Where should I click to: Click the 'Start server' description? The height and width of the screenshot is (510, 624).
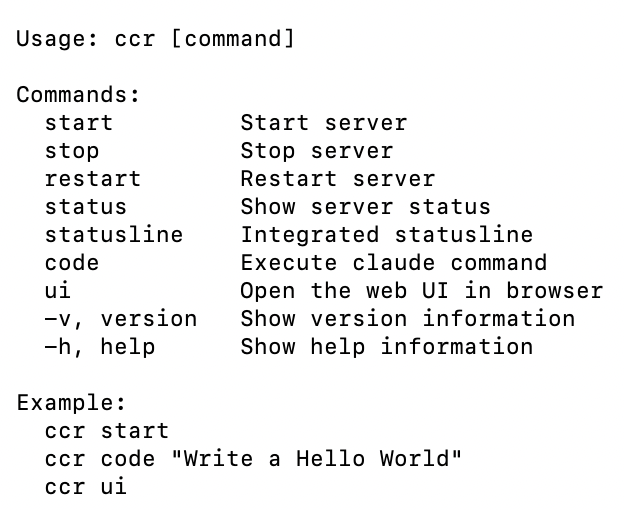pyautogui.click(x=323, y=123)
